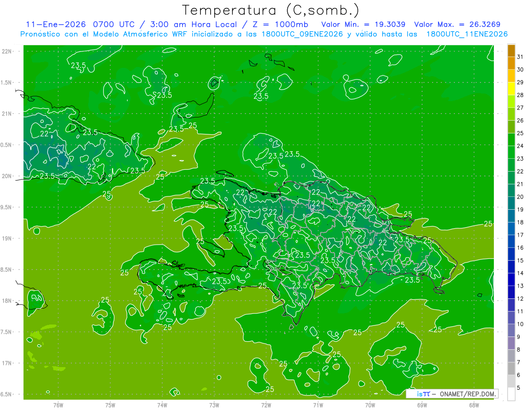Click the '69W' longitude axis label
Screen dimensions: 532x411
tap(422, 405)
